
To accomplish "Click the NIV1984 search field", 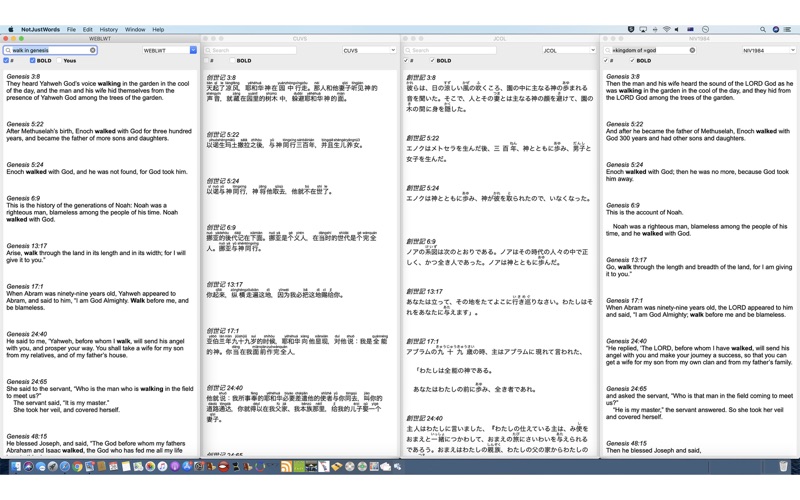I will click(x=650, y=50).
